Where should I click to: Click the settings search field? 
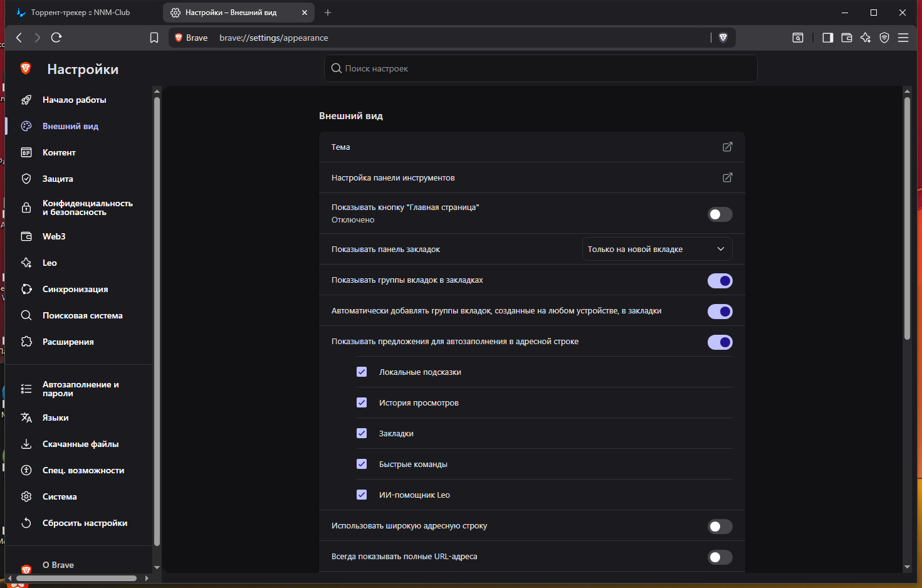point(540,68)
